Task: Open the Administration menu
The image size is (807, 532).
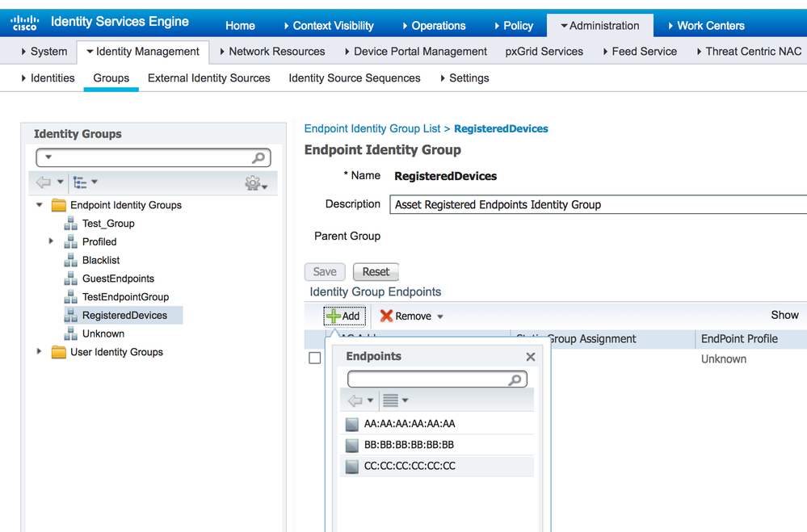Action: (x=600, y=26)
